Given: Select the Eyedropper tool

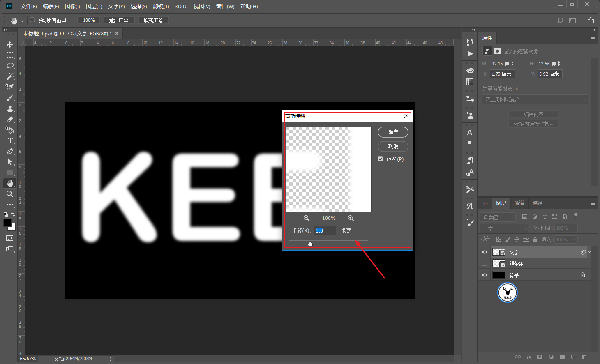Looking at the screenshot, I should click(10, 87).
